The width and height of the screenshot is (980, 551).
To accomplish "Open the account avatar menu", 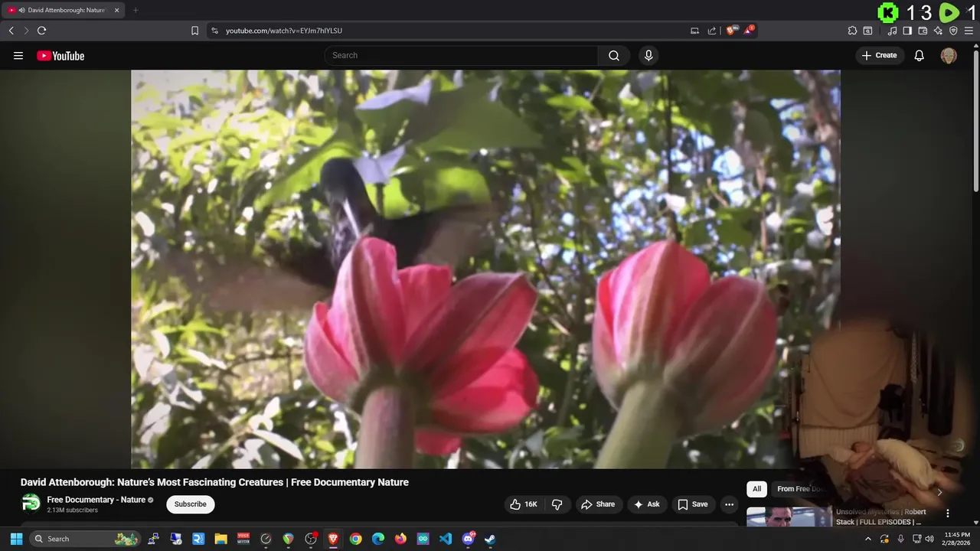I will coord(949,55).
